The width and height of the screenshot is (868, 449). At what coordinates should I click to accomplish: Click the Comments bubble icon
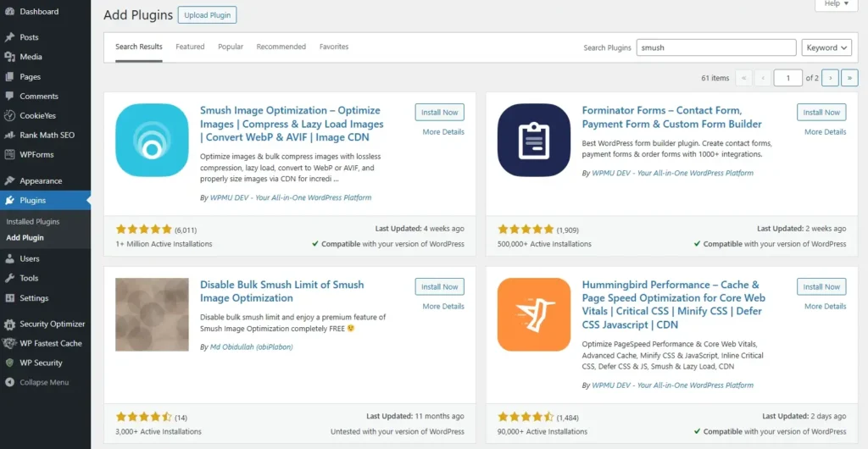pyautogui.click(x=9, y=97)
